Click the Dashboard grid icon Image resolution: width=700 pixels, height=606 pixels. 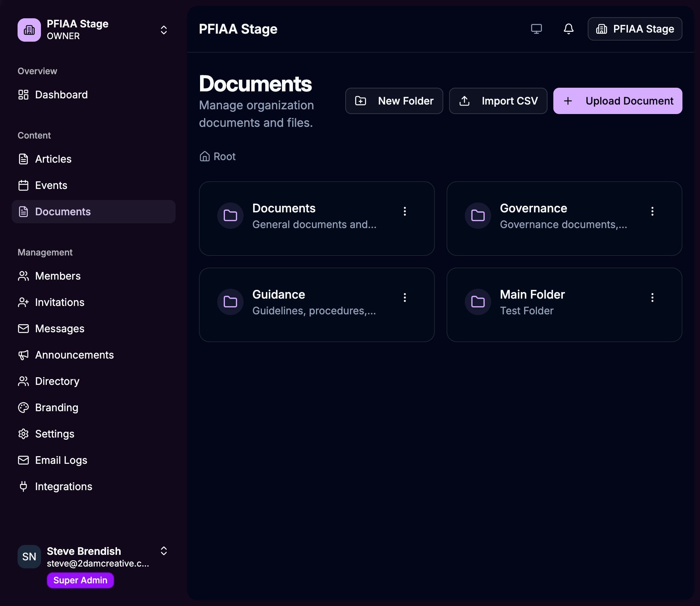click(x=23, y=95)
